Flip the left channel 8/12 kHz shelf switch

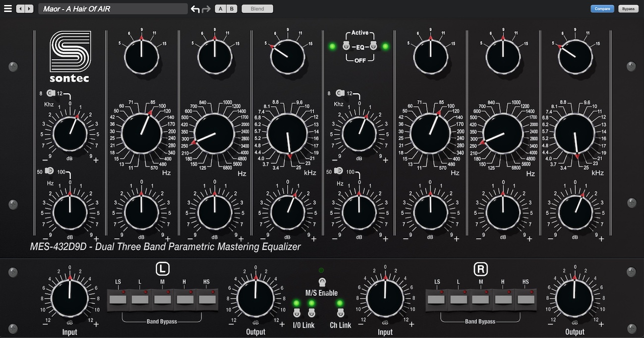click(x=51, y=93)
